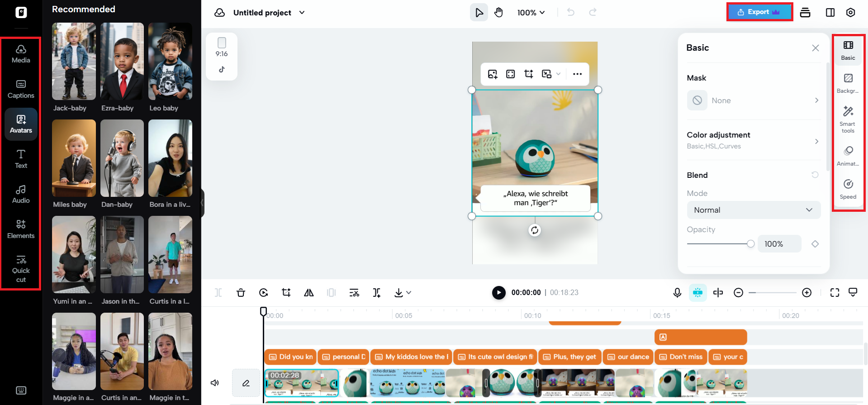Toggle the split-panel layout icon
The width and height of the screenshot is (868, 405).
830,13
